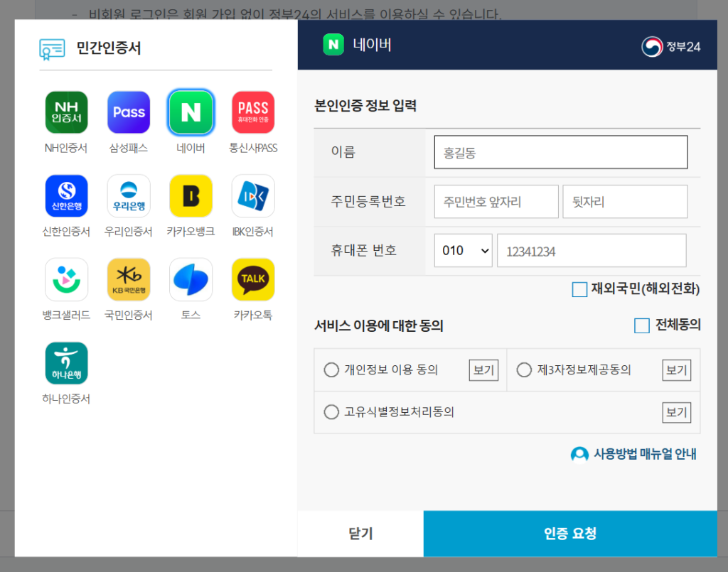Screen dimensions: 728x572
Task: Click the phone number input field
Action: pyautogui.click(x=591, y=251)
